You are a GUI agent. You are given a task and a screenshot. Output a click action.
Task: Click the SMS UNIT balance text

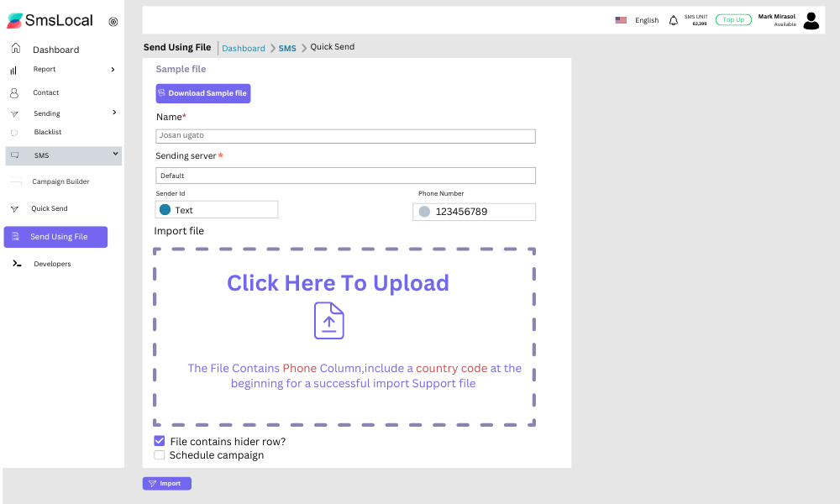coord(696,20)
